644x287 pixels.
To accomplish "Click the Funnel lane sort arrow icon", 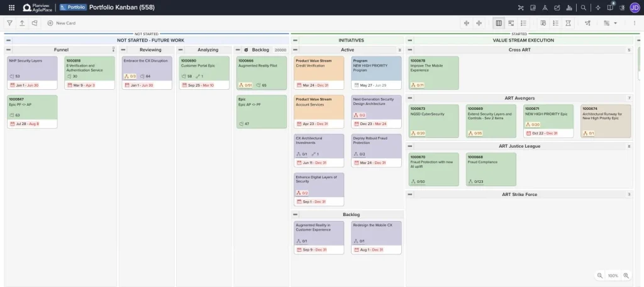I will coord(114,50).
